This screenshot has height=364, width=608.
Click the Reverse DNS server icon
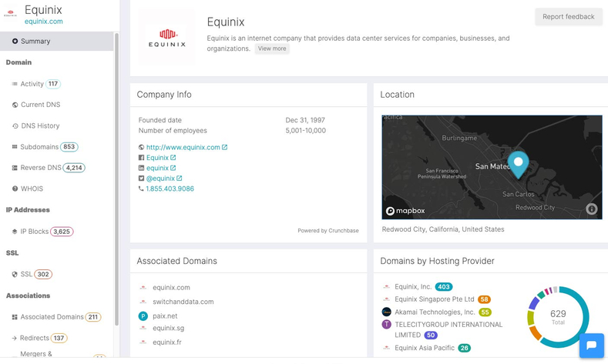pyautogui.click(x=15, y=168)
